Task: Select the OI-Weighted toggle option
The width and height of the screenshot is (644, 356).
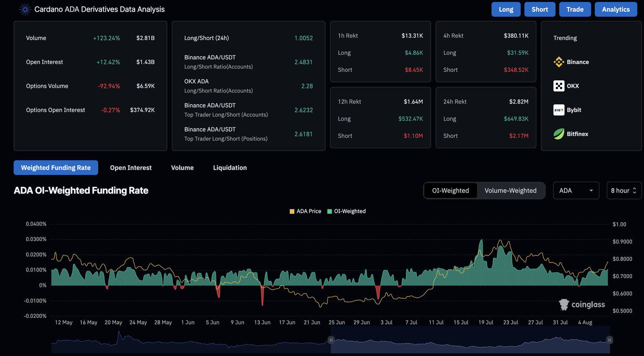Action: coord(450,191)
